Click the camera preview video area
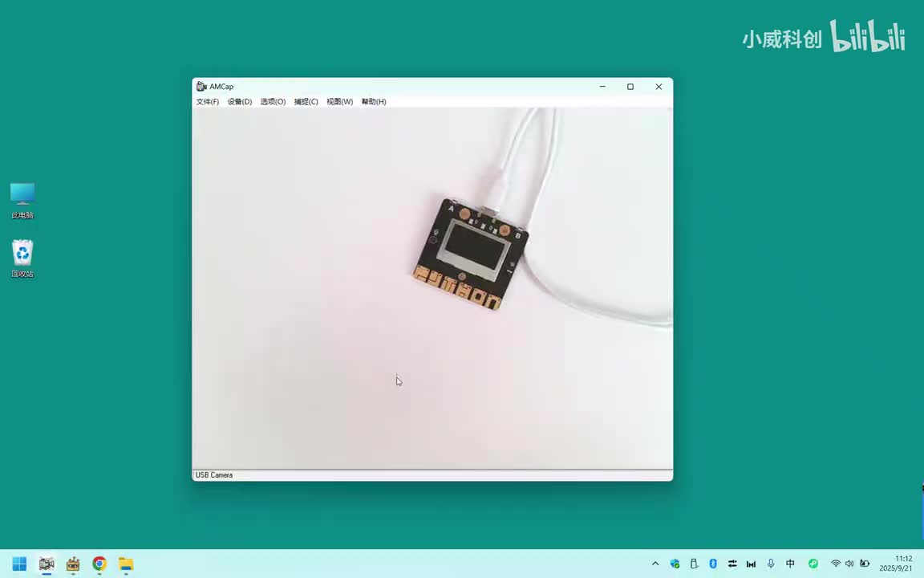 tap(432, 288)
